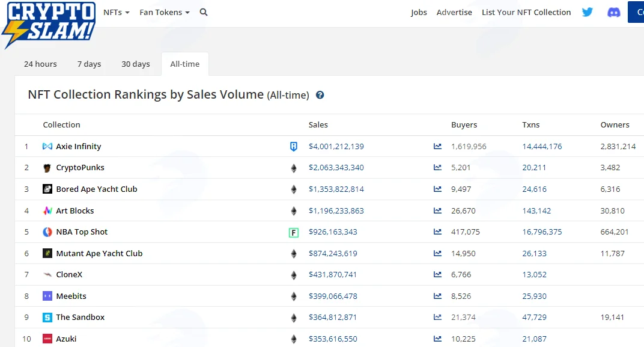Viewport: 644px width, 347px height.
Task: Open the sales chart icon for NBA Top Shot
Action: [x=437, y=232]
